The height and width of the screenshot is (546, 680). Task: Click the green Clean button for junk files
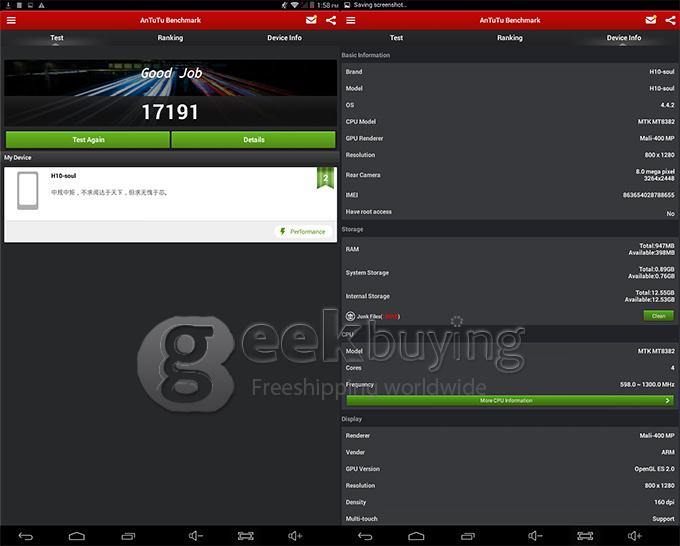658,316
